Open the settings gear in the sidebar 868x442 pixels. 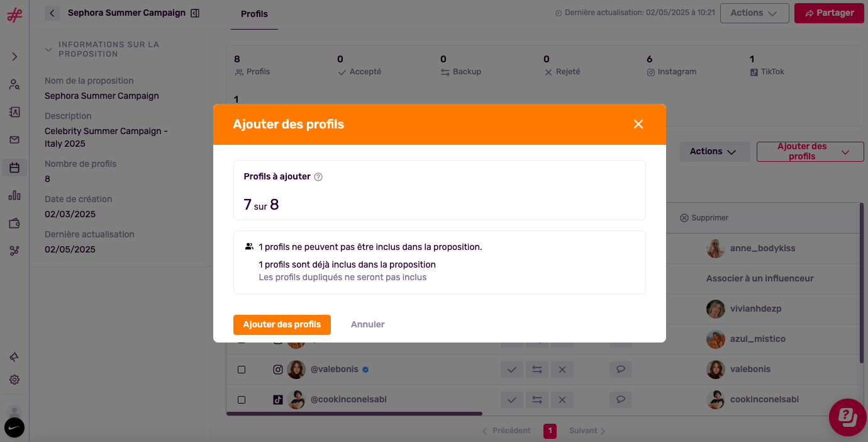coord(14,380)
